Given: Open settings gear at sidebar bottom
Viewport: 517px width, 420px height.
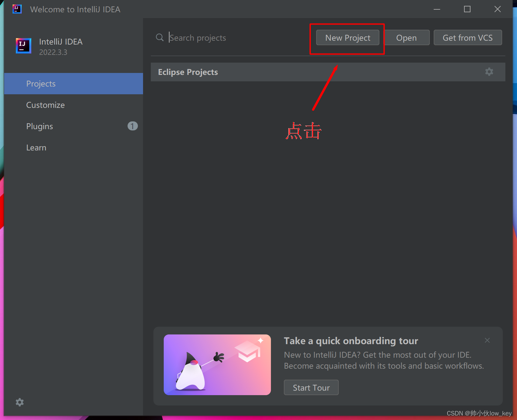Looking at the screenshot, I should 20,402.
